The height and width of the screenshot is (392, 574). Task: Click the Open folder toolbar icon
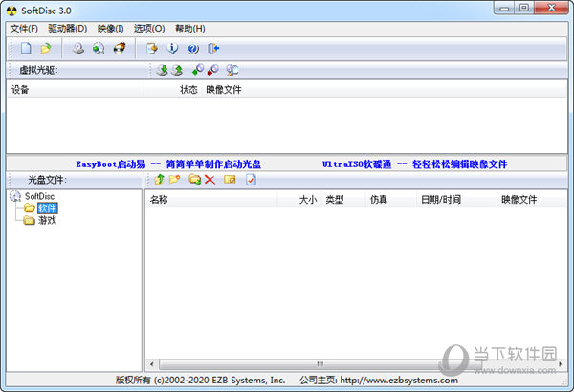click(46, 49)
